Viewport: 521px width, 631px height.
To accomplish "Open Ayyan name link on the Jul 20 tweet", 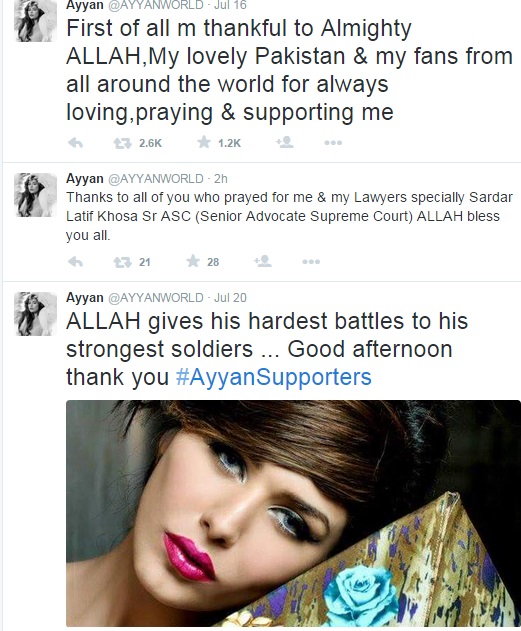I will pyautogui.click(x=84, y=297).
